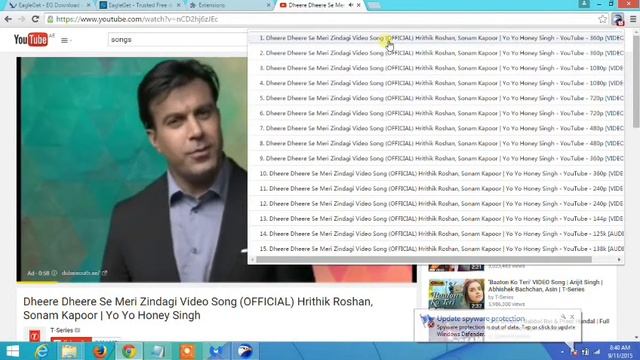Show hidden tray icons arrow
This screenshot has height=360, width=640.
(x=562, y=352)
